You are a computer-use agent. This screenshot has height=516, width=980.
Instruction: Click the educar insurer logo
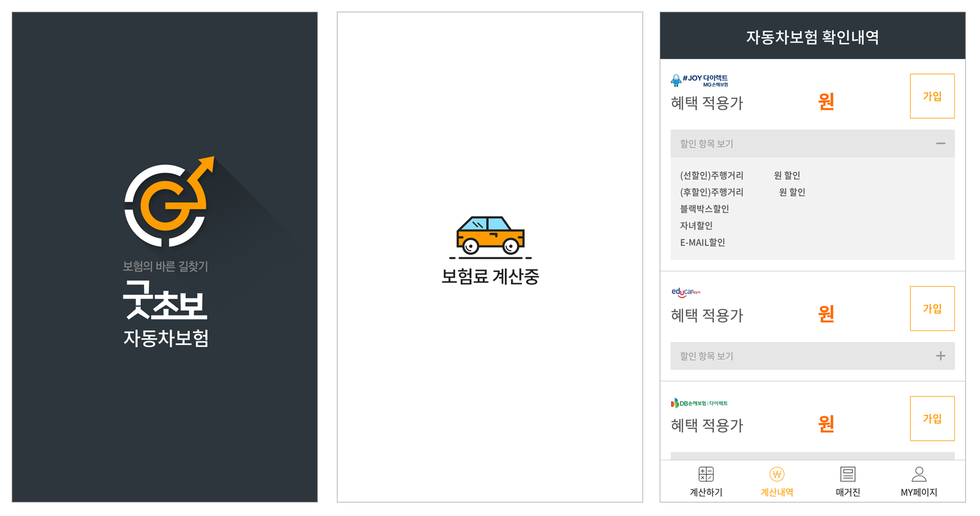tap(685, 292)
